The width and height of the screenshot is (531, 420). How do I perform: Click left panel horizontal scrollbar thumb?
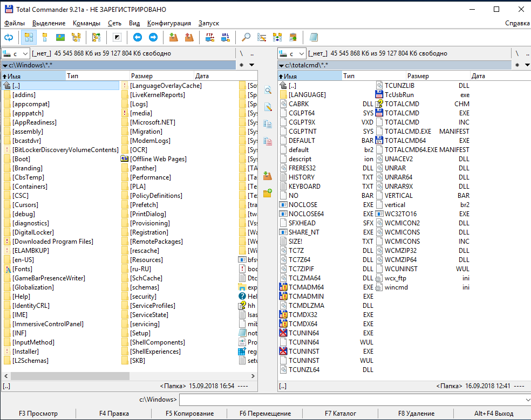(70, 376)
